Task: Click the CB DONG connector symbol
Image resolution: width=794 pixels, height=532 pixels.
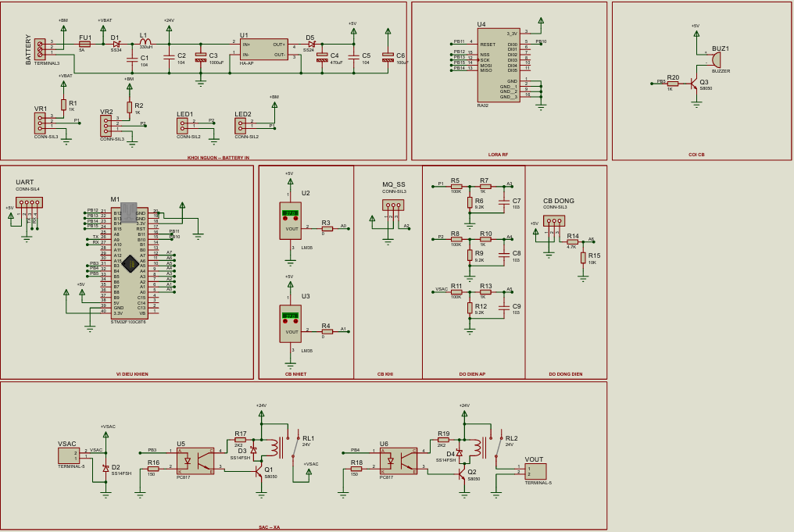Action: (x=554, y=221)
